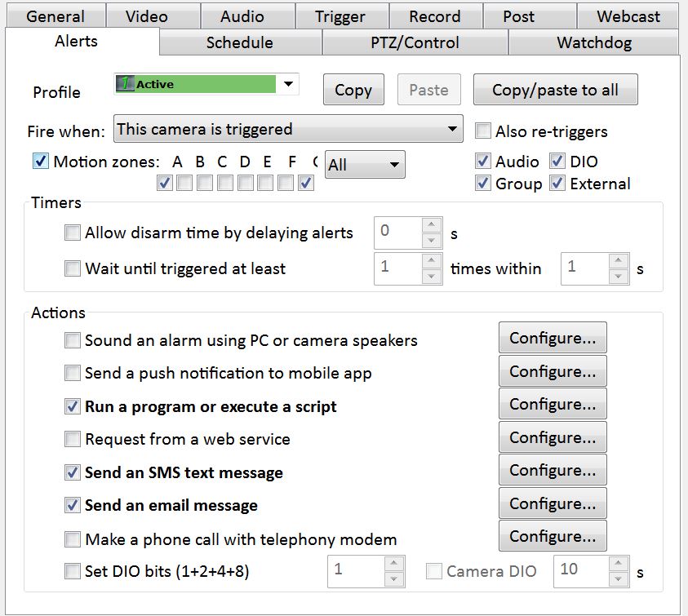Configure the web service request action
The height and width of the screenshot is (616, 688).
point(553,437)
